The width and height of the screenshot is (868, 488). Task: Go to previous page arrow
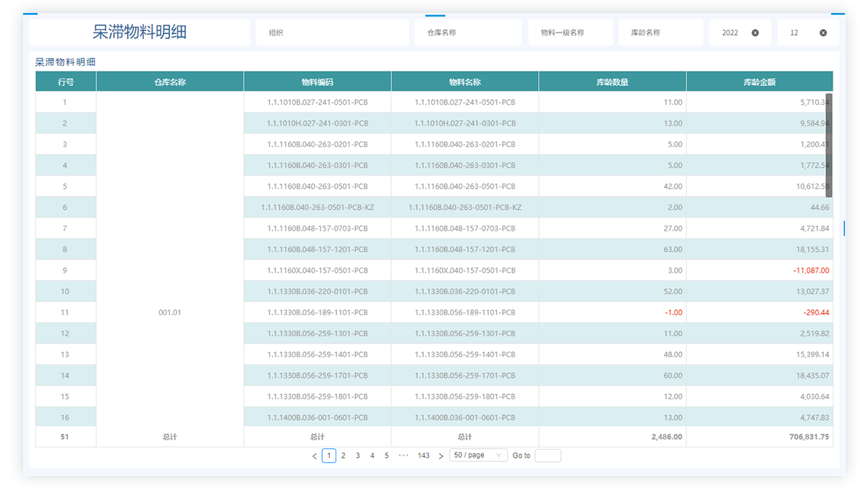(314, 456)
